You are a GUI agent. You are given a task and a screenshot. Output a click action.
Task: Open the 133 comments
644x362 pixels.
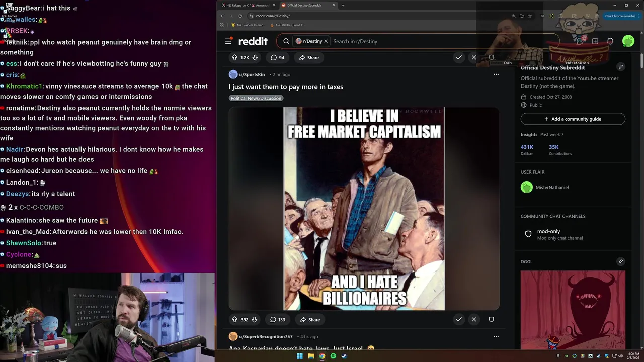pos(278,319)
